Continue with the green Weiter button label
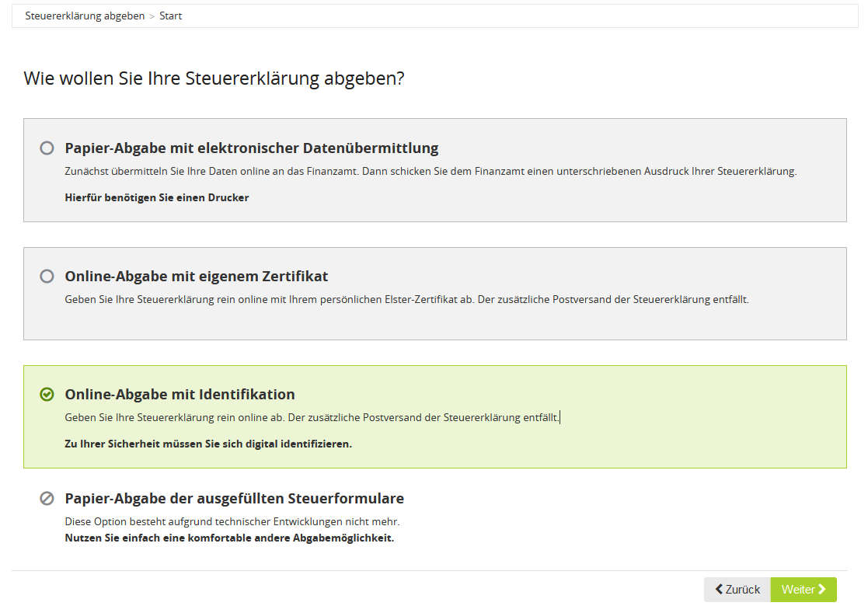This screenshot has height=606, width=868. (x=798, y=590)
